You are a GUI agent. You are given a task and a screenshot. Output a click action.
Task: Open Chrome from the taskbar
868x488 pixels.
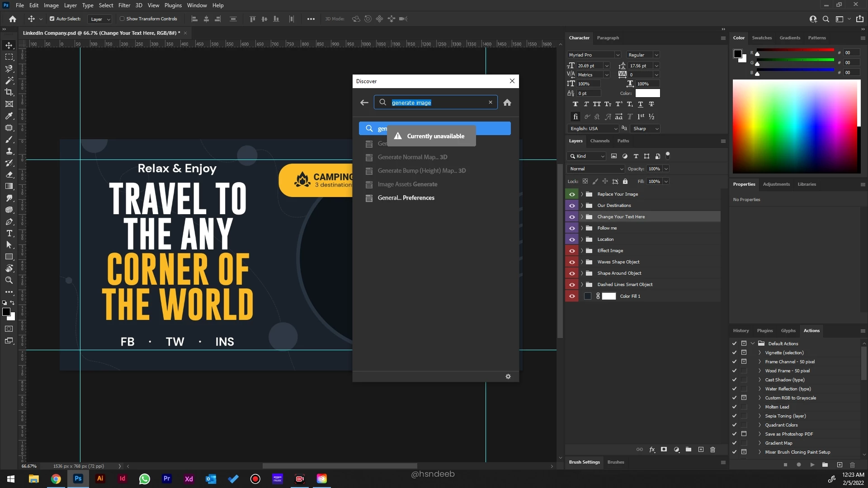click(56, 479)
